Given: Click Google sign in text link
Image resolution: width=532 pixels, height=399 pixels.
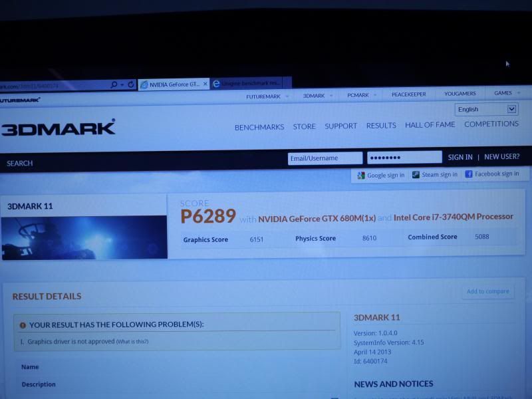Looking at the screenshot, I should click(386, 175).
